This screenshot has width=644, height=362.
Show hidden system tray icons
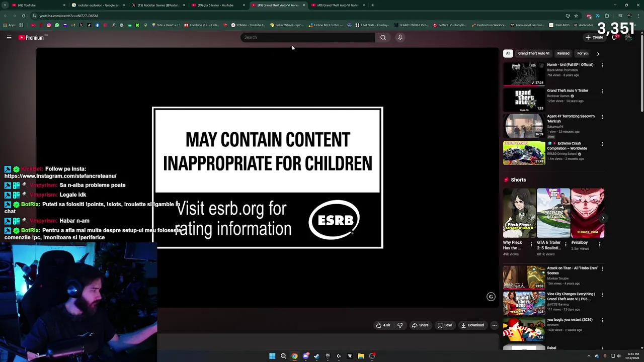pyautogui.click(x=589, y=356)
